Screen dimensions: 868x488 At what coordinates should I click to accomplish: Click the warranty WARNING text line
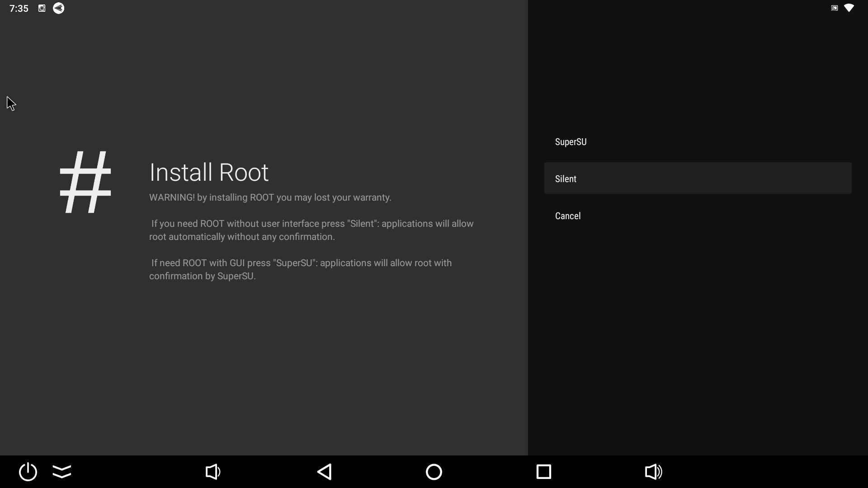point(270,197)
